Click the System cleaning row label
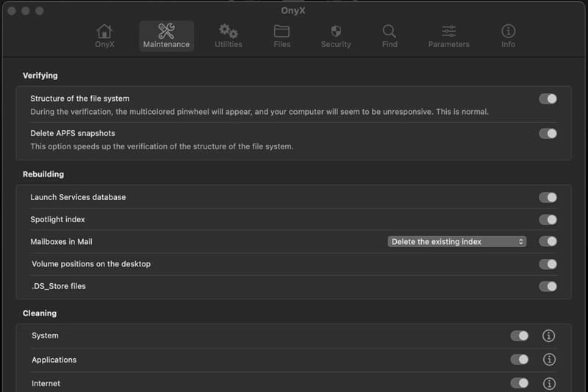The image size is (588, 392). tap(45, 335)
